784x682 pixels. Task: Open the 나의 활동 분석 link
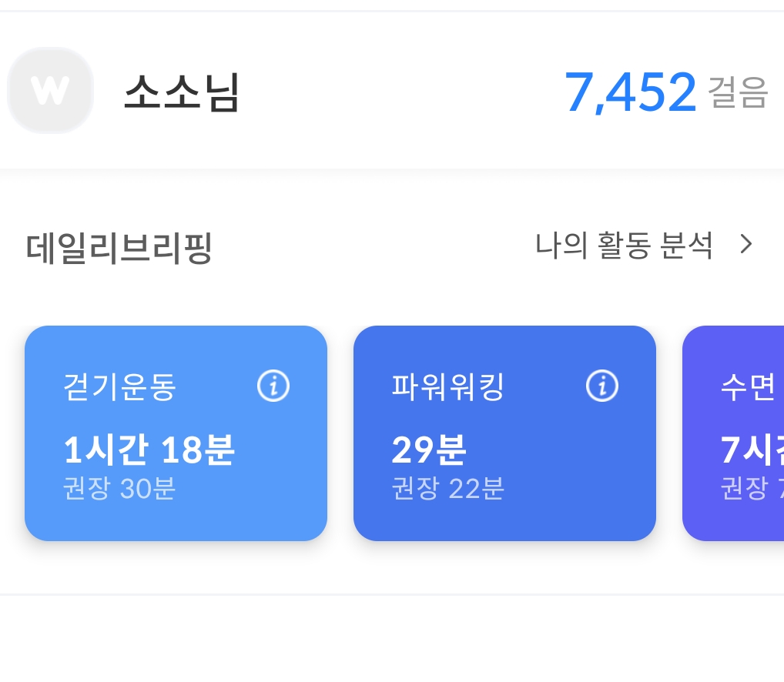pyautogui.click(x=624, y=246)
